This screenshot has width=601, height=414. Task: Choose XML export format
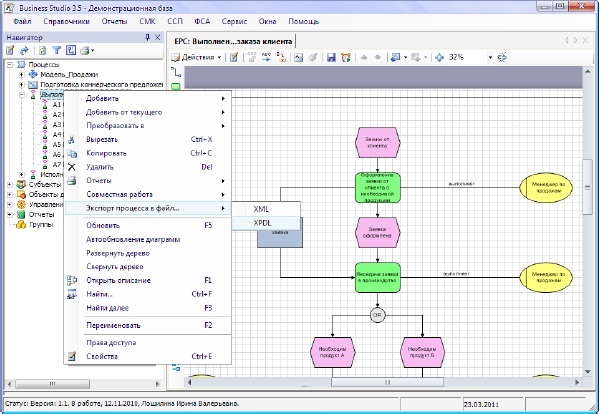coord(261,208)
